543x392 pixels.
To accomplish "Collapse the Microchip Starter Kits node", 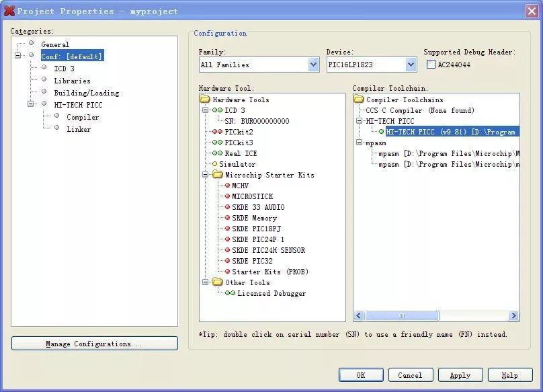I will pos(206,175).
